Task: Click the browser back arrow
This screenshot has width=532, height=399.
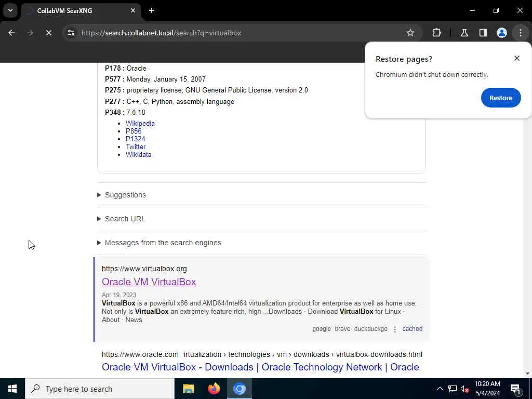Action: [11, 33]
